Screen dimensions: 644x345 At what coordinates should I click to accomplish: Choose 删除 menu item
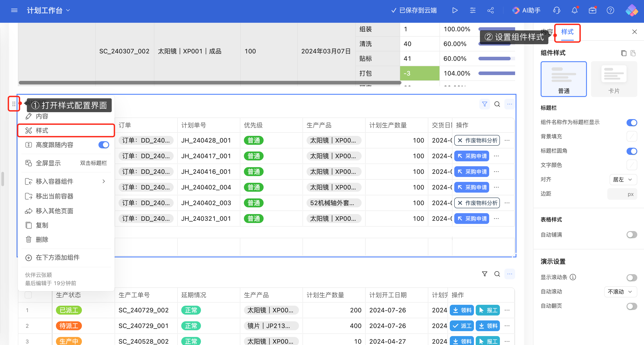(66, 240)
